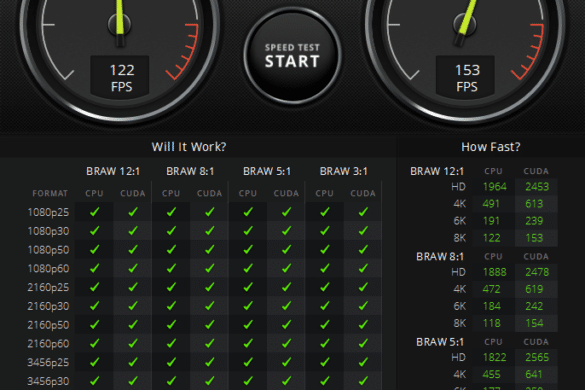This screenshot has height=390, width=585.
Task: Click the 1080p60 checkmark under BRAW 5:1 CUDA
Action: point(287,268)
